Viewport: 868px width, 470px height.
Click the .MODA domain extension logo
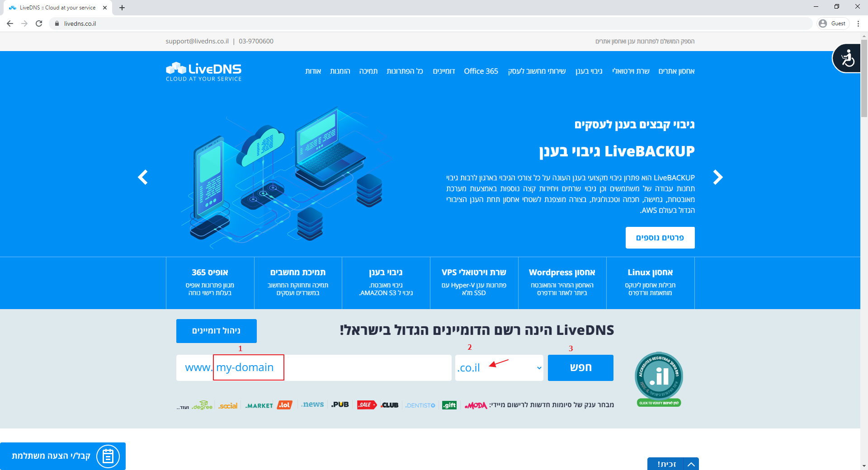pyautogui.click(x=476, y=405)
